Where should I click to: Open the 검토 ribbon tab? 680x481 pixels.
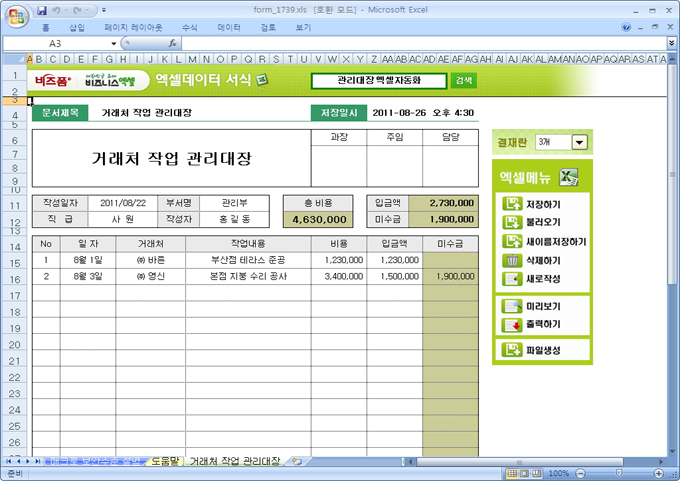[268, 28]
